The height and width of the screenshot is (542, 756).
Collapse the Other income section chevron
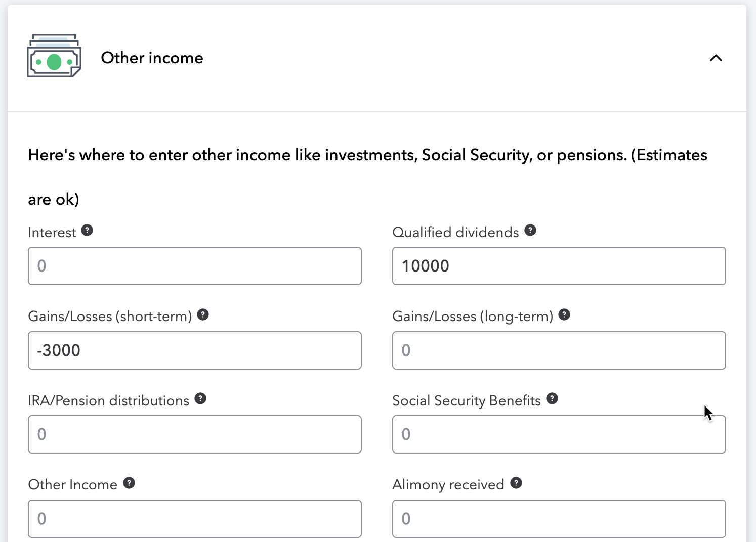[x=716, y=58]
